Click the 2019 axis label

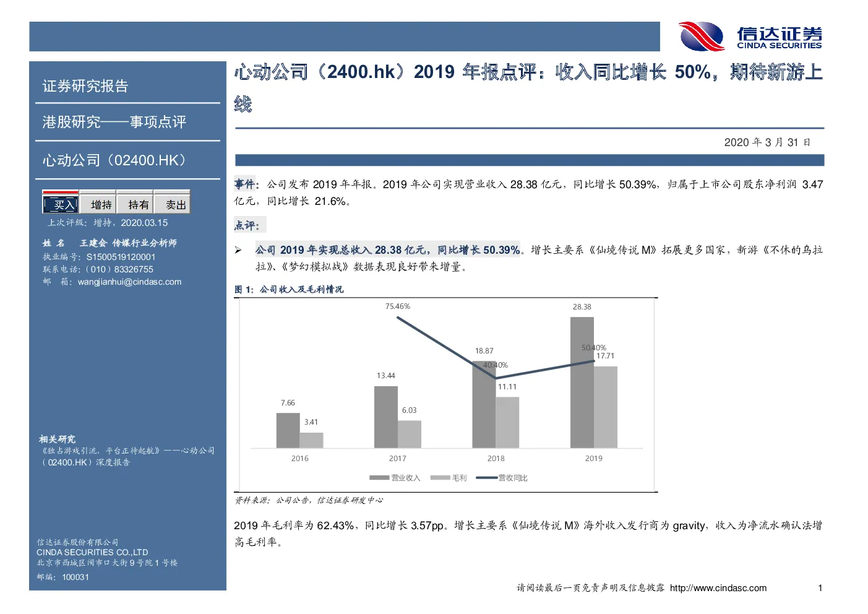(594, 459)
